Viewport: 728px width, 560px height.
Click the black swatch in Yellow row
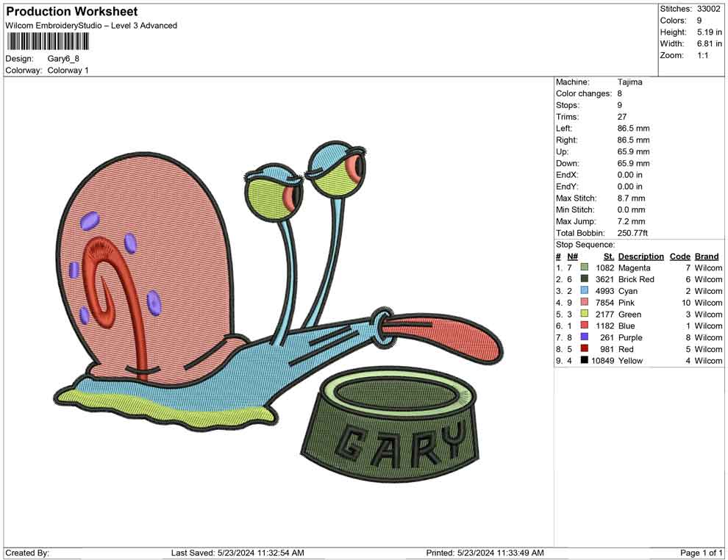click(585, 360)
